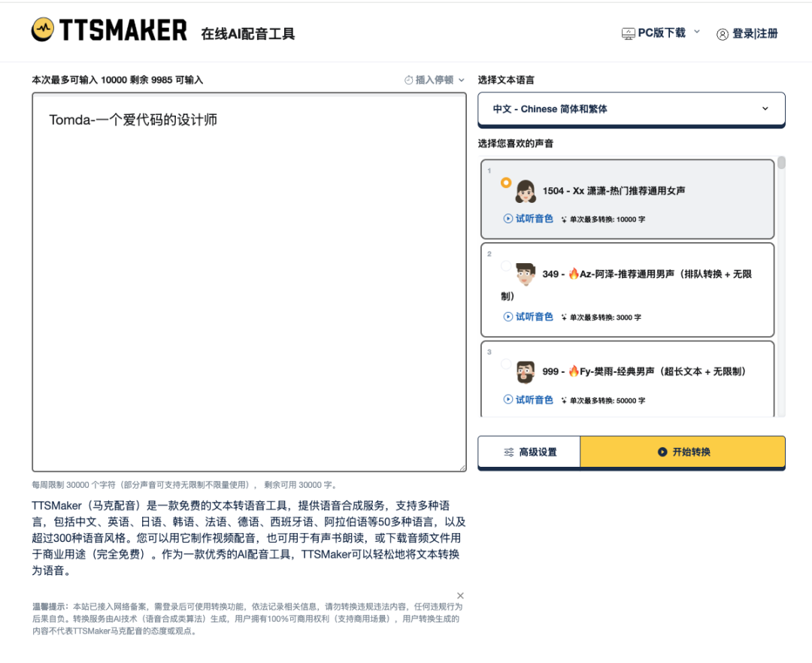Click PC版下载 link text
The width and height of the screenshot is (812, 663).
(x=662, y=33)
